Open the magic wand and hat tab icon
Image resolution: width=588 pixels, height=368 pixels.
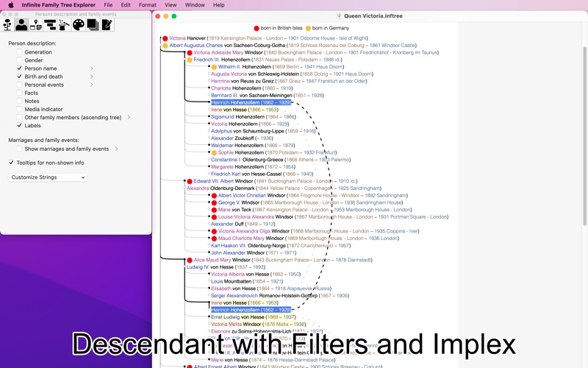64,25
